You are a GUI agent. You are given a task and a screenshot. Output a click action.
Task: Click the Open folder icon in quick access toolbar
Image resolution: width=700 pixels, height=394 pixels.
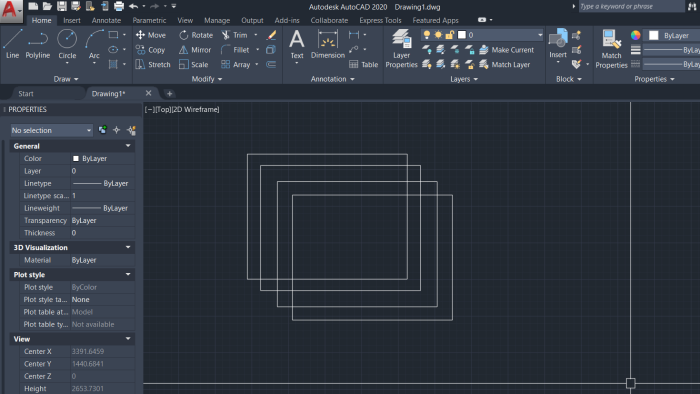[47, 6]
